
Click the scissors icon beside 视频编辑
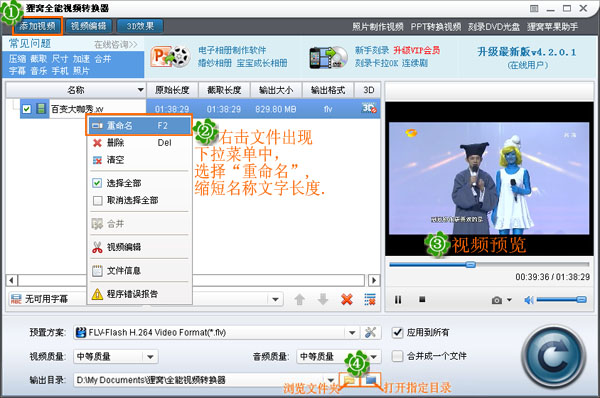(x=97, y=247)
